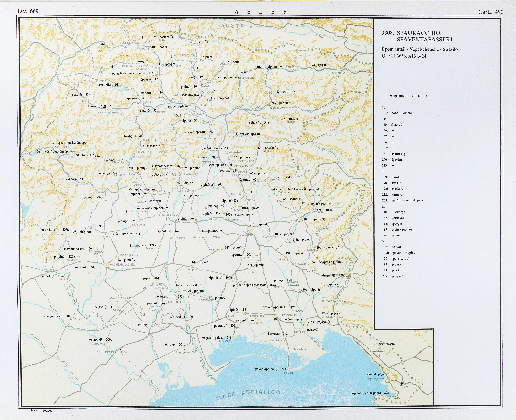Click the Scala 1: 300.000 text
Viewport: 516px width, 420px height.
pos(41,411)
